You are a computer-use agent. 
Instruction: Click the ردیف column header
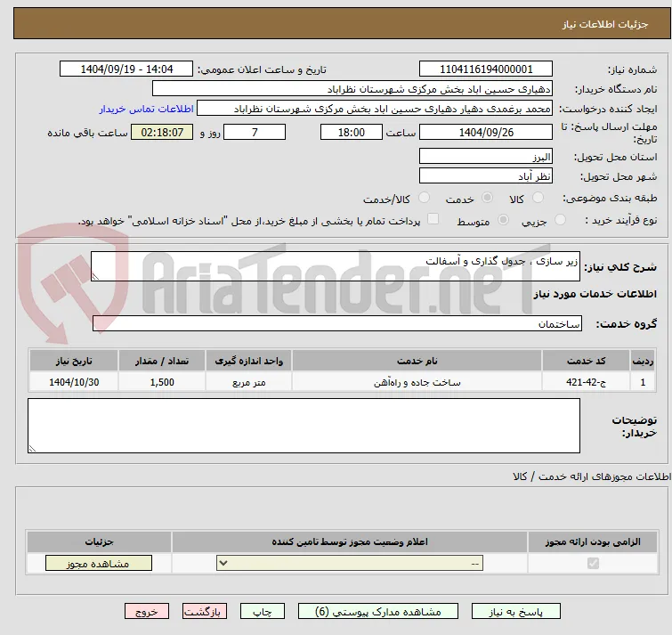[643, 361]
